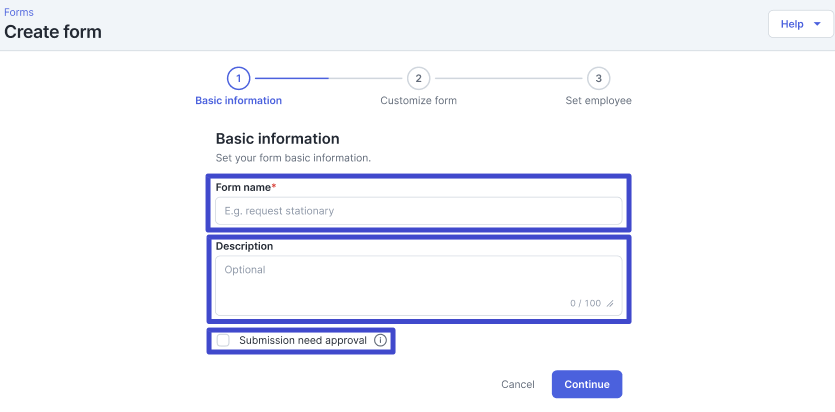The width and height of the screenshot is (835, 412).
Task: Click the 0 / 100 character counter
Action: tap(585, 303)
